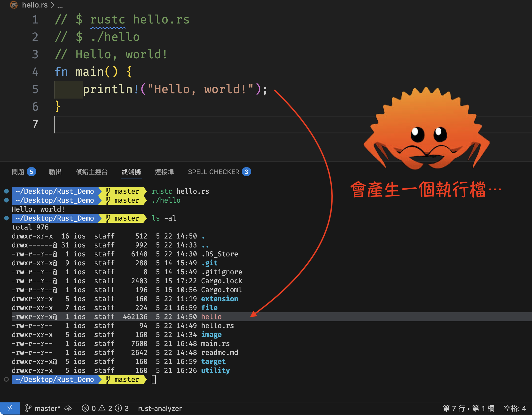The height and width of the screenshot is (415, 532).
Task: Open the indentation setting 空格: 4
Action: [515, 408]
